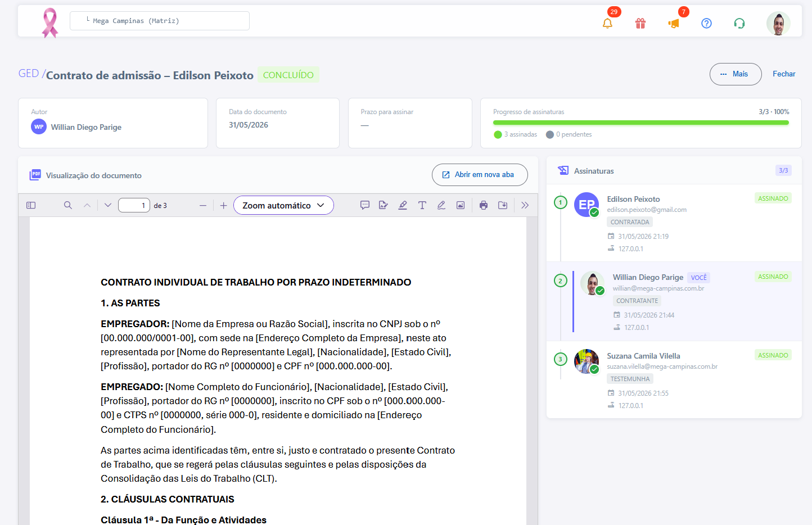Screen dimensions: 812x525
Task: Toggle the PDF viewer sidebar
Action: pos(31,205)
